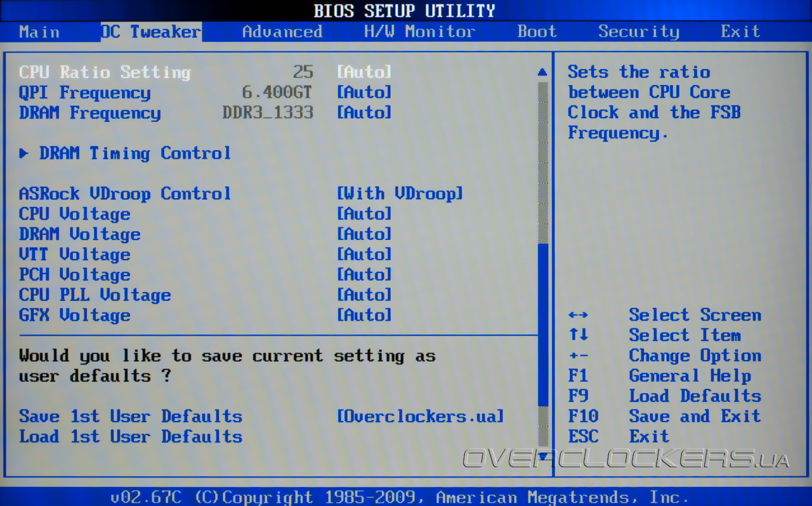Change PCH Voltage [Auto] value
The image size is (812, 506).
pos(364,275)
